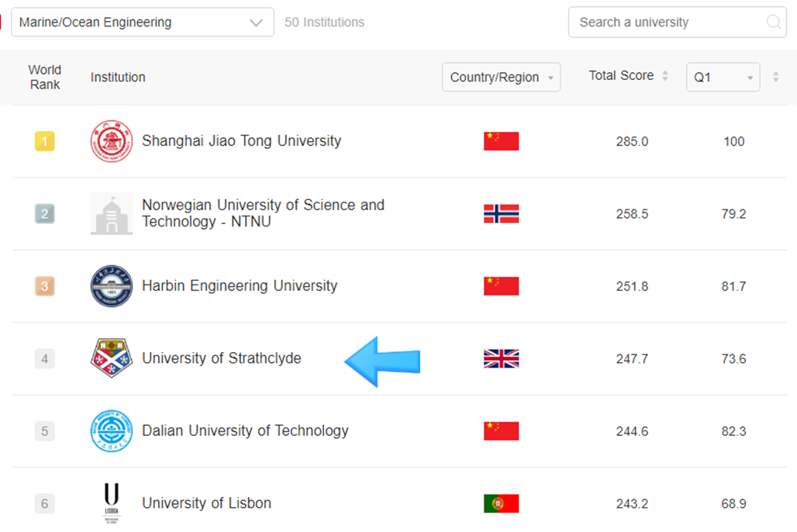Click Dalian University of Technology logo
The height and width of the screenshot is (532, 797).
pos(112,430)
